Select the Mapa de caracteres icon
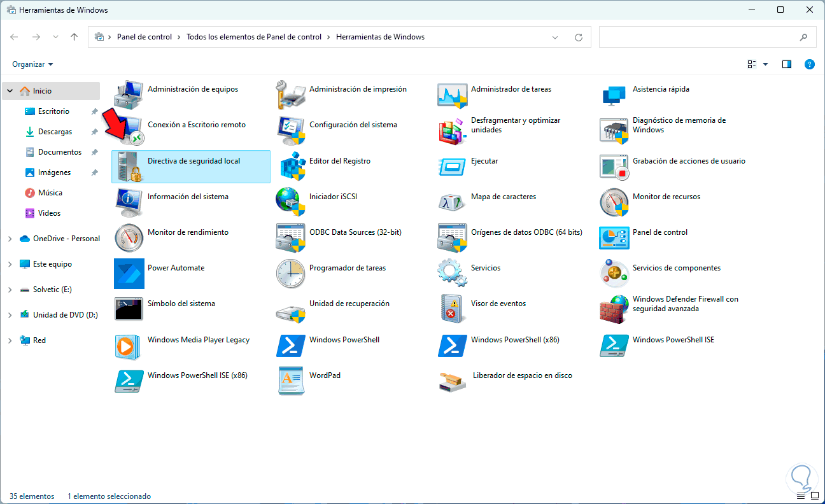Image resolution: width=825 pixels, height=504 pixels. click(x=453, y=202)
